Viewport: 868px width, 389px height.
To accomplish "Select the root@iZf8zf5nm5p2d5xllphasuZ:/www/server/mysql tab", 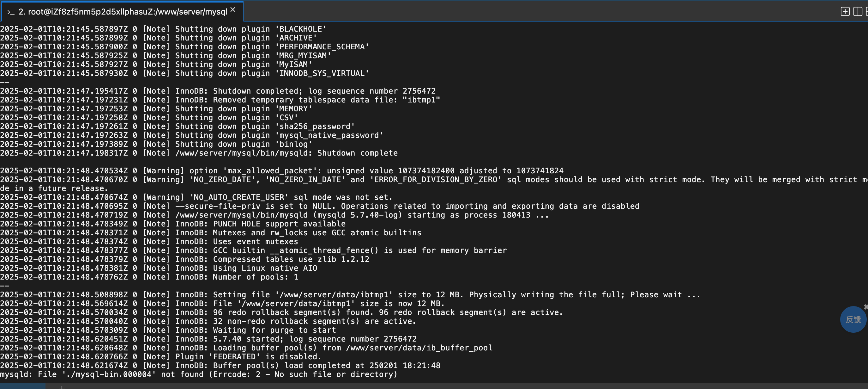I will [x=122, y=12].
